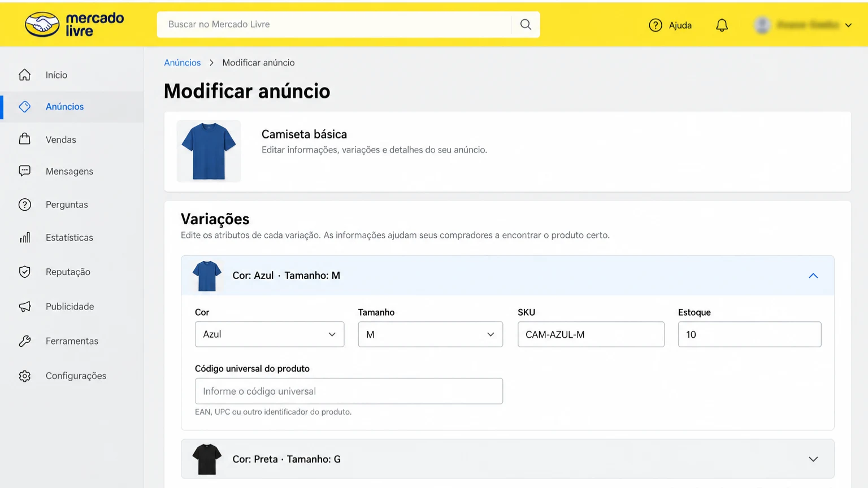Image resolution: width=868 pixels, height=488 pixels.
Task: Click the Estoque field showing 10
Action: tap(749, 334)
